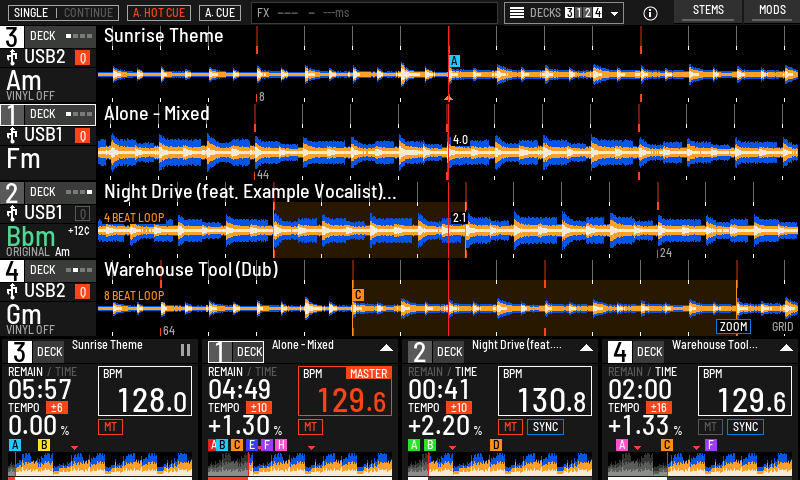Screen dimensions: 800x480
Task: Open the STEMS tab
Action: click(x=708, y=11)
